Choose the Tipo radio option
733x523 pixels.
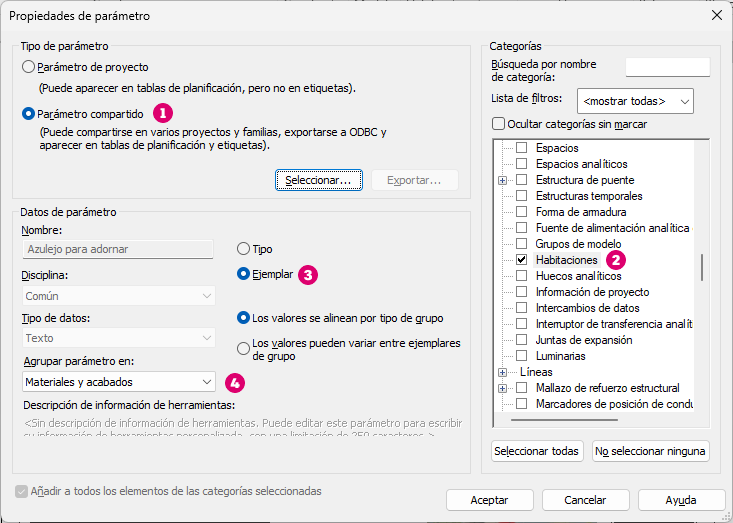tap(243, 249)
